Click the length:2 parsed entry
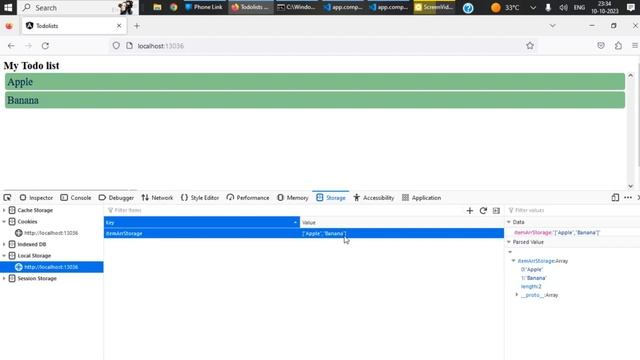This screenshot has width=640, height=360. (x=531, y=287)
